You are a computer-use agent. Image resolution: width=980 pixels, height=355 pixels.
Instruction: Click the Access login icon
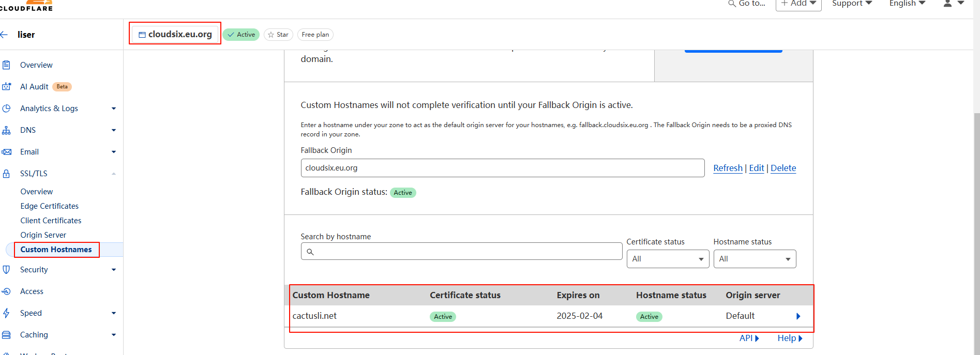pyautogui.click(x=6, y=291)
